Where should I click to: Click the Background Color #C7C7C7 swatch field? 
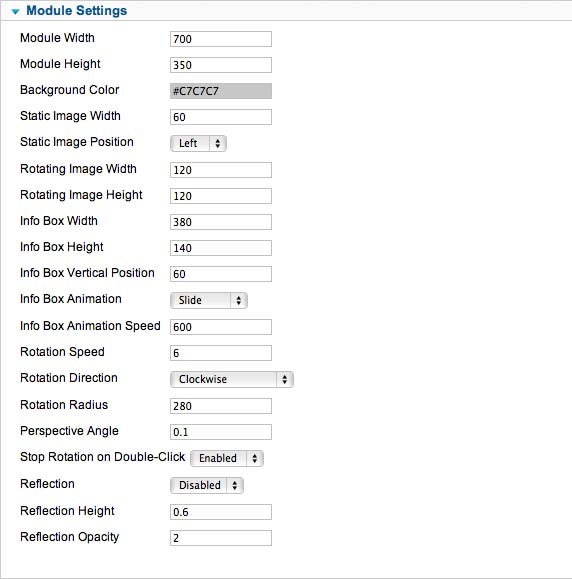221,91
